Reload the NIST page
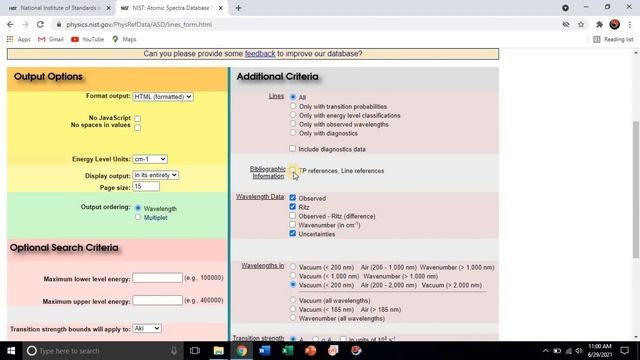 (40, 24)
